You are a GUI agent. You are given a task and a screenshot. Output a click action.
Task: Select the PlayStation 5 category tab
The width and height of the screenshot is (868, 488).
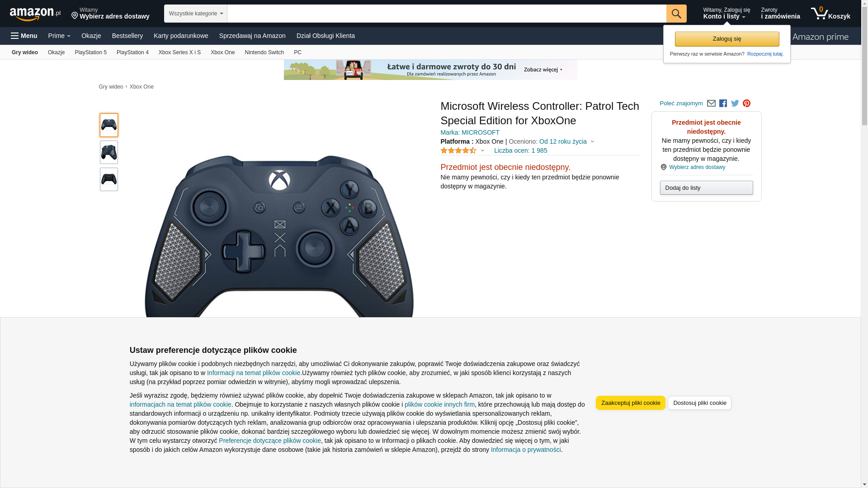pyautogui.click(x=90, y=52)
